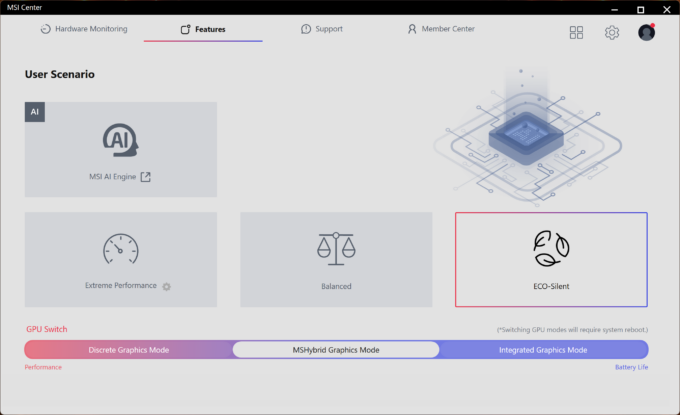680x415 pixels.
Task: Open the Support tab
Action: point(322,29)
